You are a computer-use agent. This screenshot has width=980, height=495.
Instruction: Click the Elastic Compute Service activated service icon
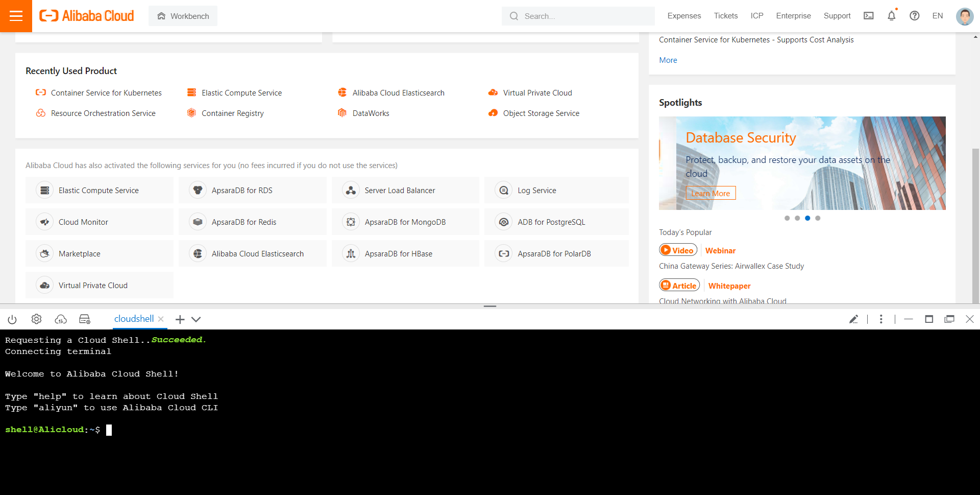point(45,190)
